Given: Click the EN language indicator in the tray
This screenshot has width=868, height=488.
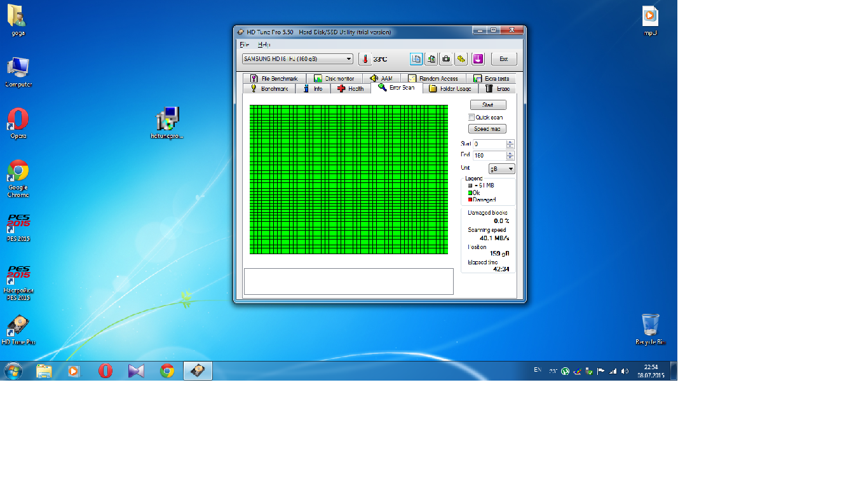Looking at the screenshot, I should [x=538, y=369].
